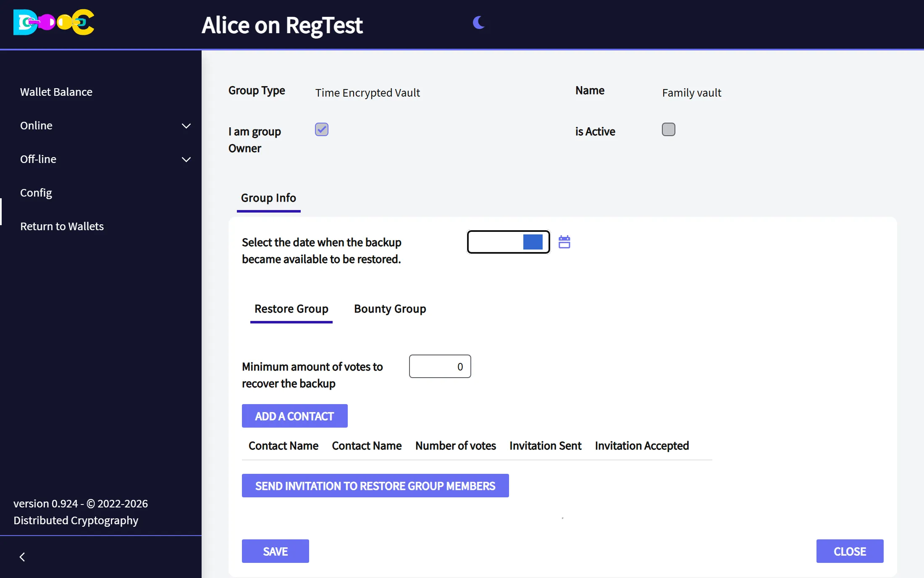Toggle dark mode moon icon

pyautogui.click(x=478, y=22)
